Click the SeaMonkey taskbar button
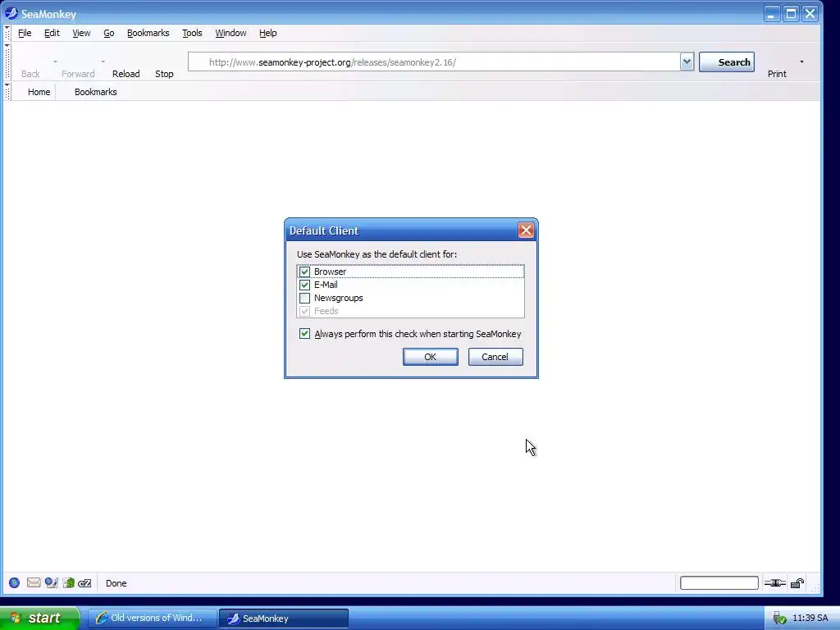 point(284,619)
